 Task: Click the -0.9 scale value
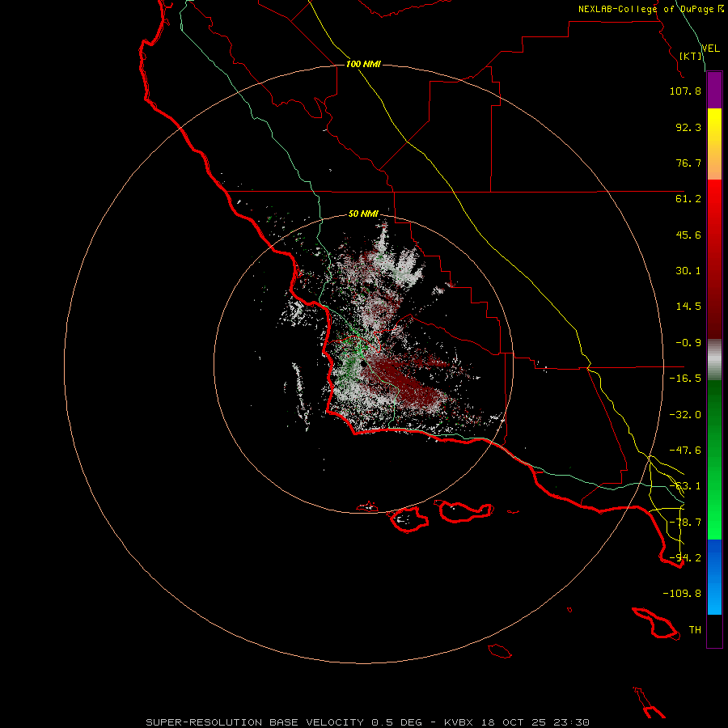(688, 342)
